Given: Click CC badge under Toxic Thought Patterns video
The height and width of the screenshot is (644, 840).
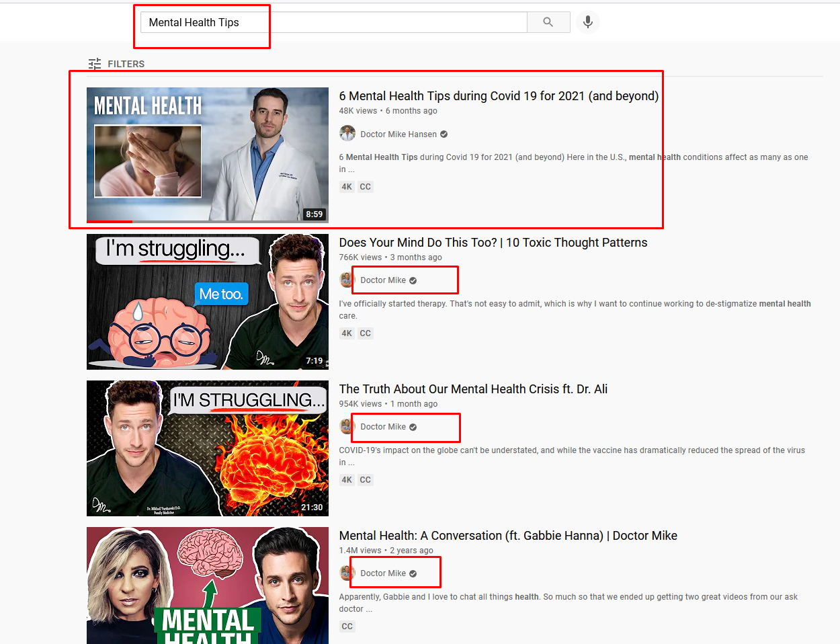Looking at the screenshot, I should (x=365, y=333).
